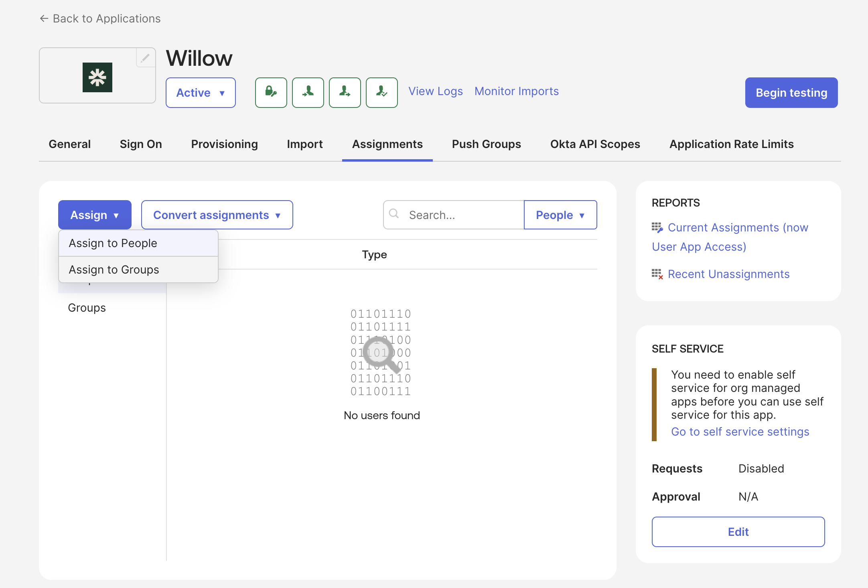Click the Begin testing button
Viewport: 868px width, 588px height.
pyautogui.click(x=791, y=93)
